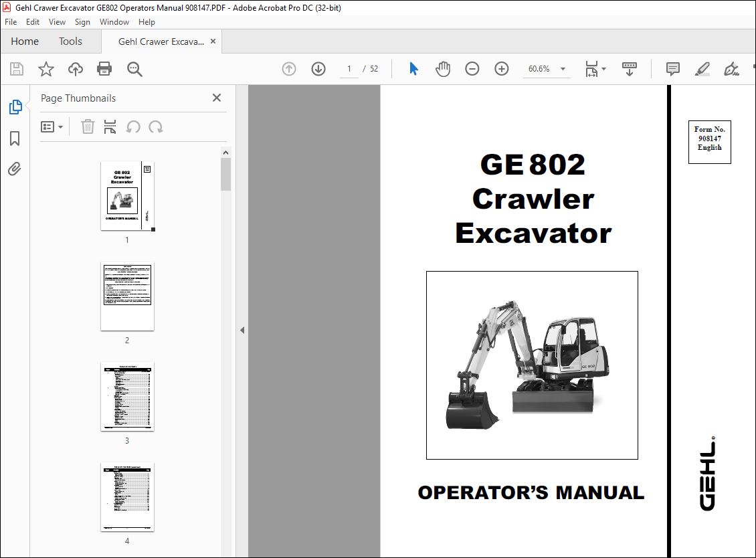756x558 pixels.
Task: Zoom out with minus icon
Action: tap(472, 69)
